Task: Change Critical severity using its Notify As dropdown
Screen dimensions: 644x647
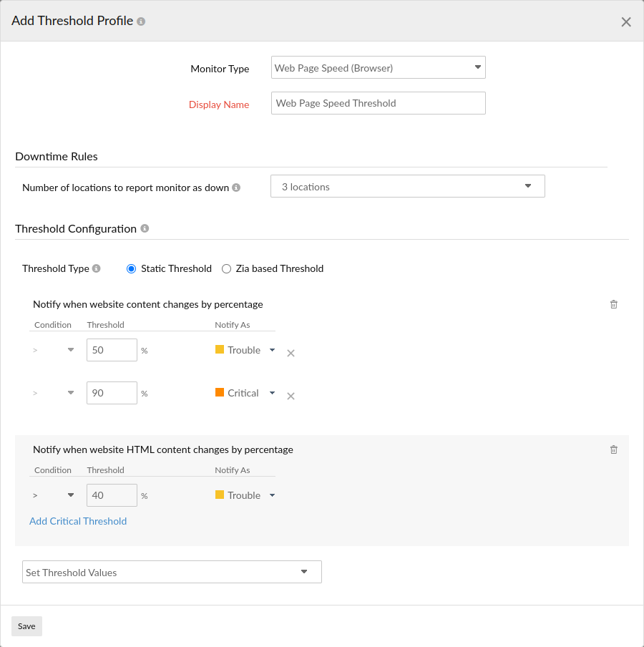Action: point(272,392)
